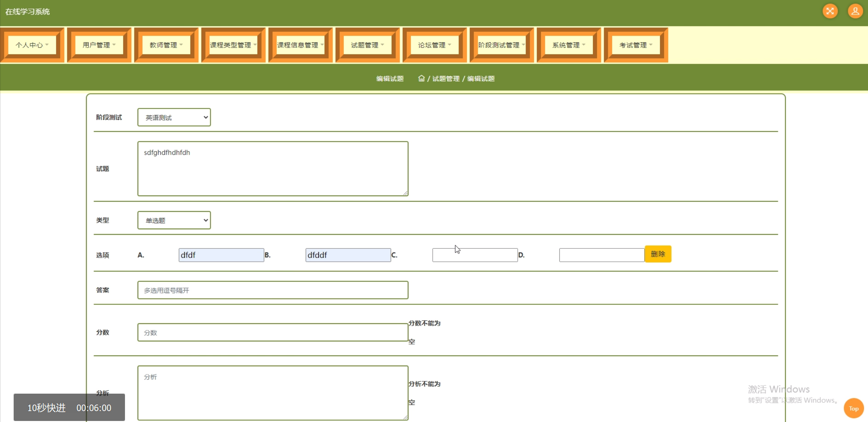This screenshot has height=422, width=868.
Task: Click inside the 分析 textarea
Action: 272,393
